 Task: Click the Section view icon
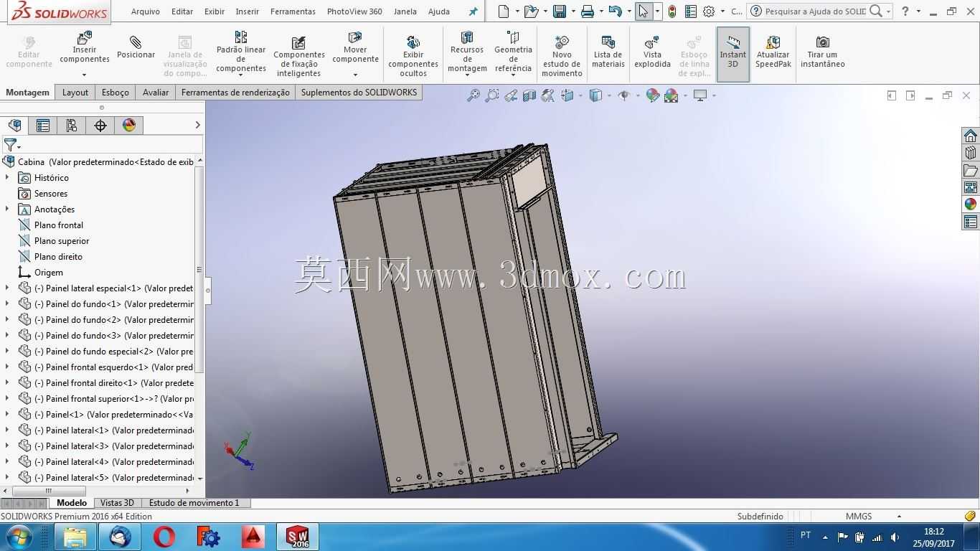[529, 95]
